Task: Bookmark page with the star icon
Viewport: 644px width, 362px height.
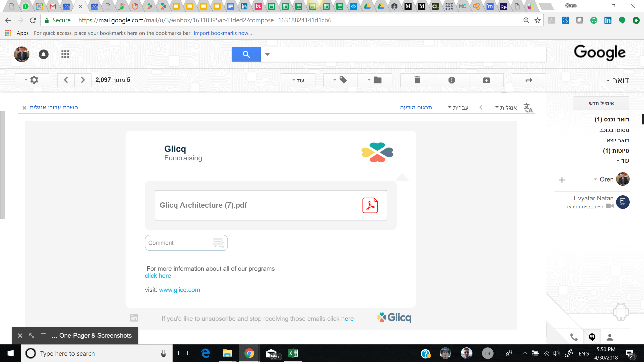Action: (538, 20)
